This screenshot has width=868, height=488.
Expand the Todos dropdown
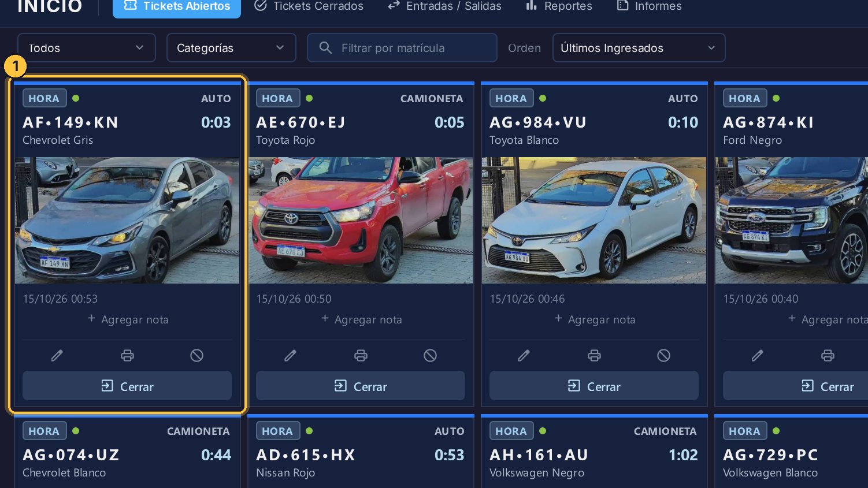coord(87,48)
